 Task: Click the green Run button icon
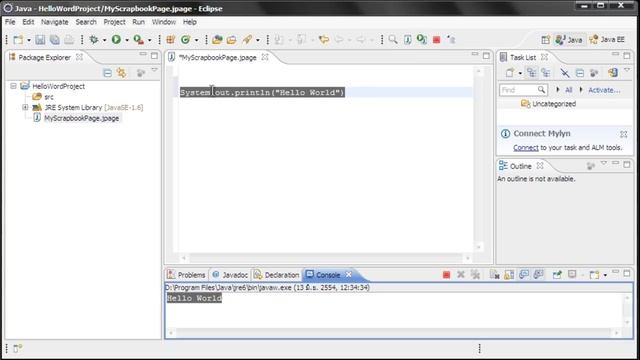click(116, 40)
